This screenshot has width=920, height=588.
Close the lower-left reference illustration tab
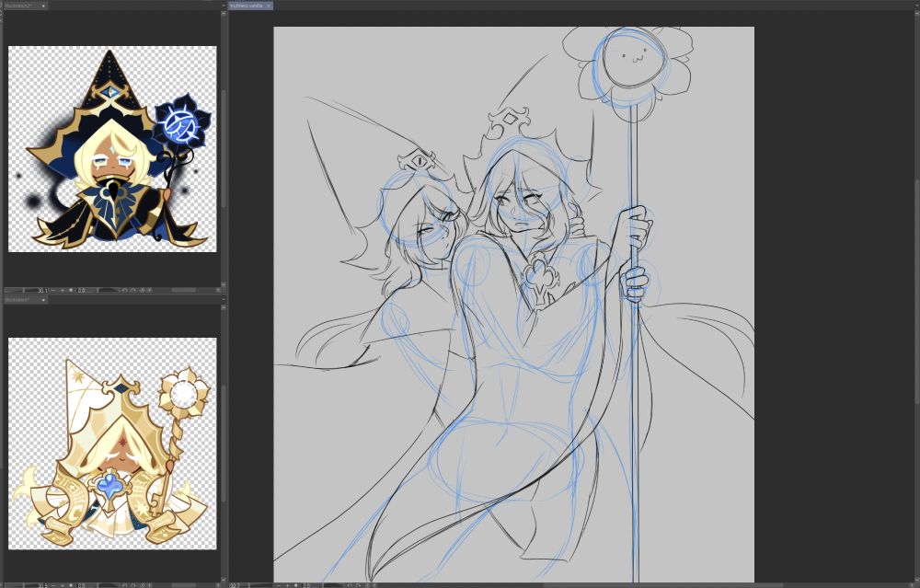[x=43, y=300]
